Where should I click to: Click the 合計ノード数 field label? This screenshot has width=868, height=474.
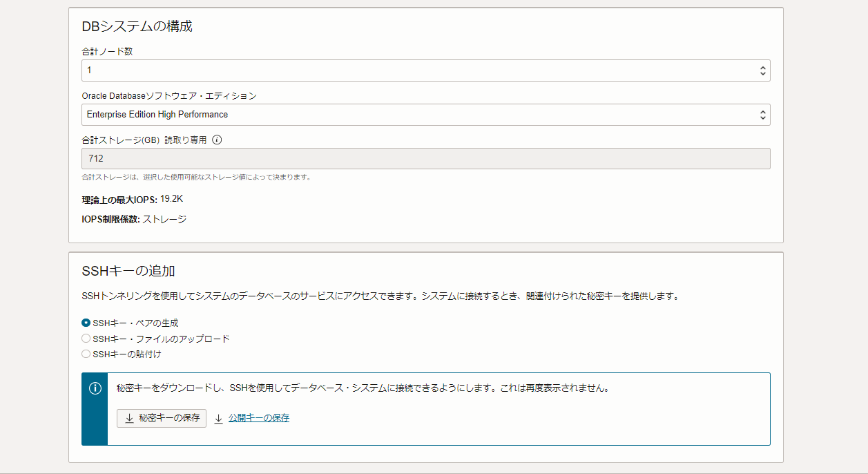tap(107, 52)
